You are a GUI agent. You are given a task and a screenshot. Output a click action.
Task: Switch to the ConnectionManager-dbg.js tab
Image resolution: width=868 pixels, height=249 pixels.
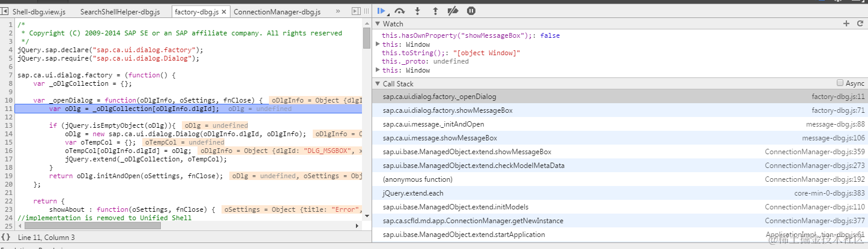point(277,11)
